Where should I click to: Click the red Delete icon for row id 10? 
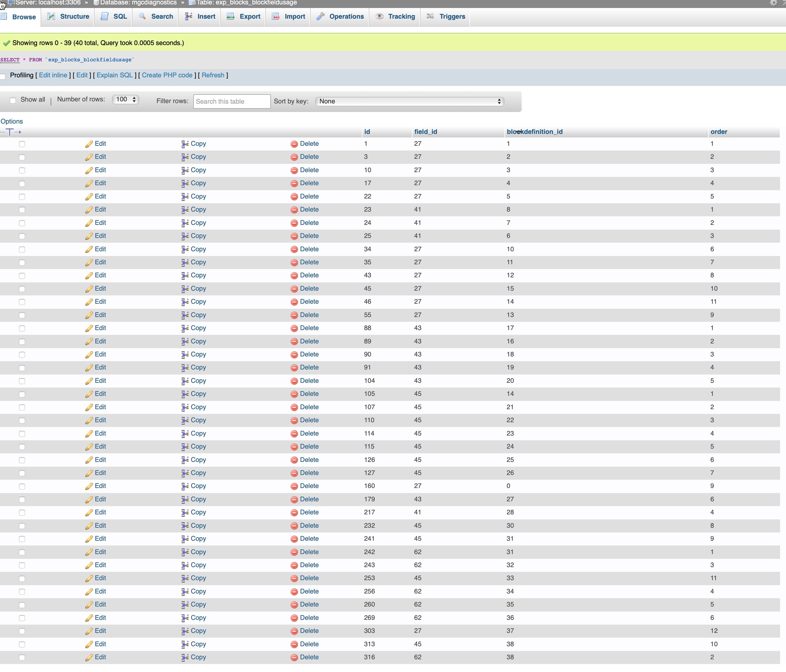tap(294, 170)
